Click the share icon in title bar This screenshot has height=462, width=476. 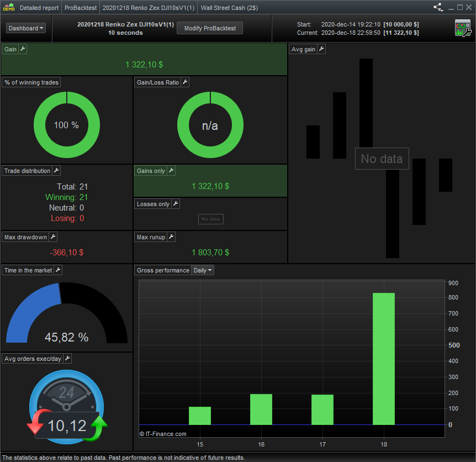tap(438, 7)
